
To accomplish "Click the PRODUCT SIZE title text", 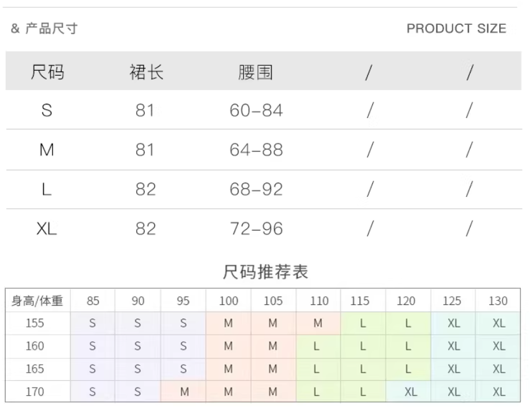I will [456, 29].
